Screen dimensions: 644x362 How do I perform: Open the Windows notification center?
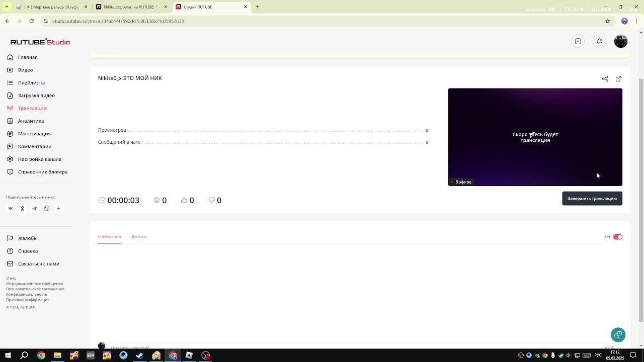point(633,355)
